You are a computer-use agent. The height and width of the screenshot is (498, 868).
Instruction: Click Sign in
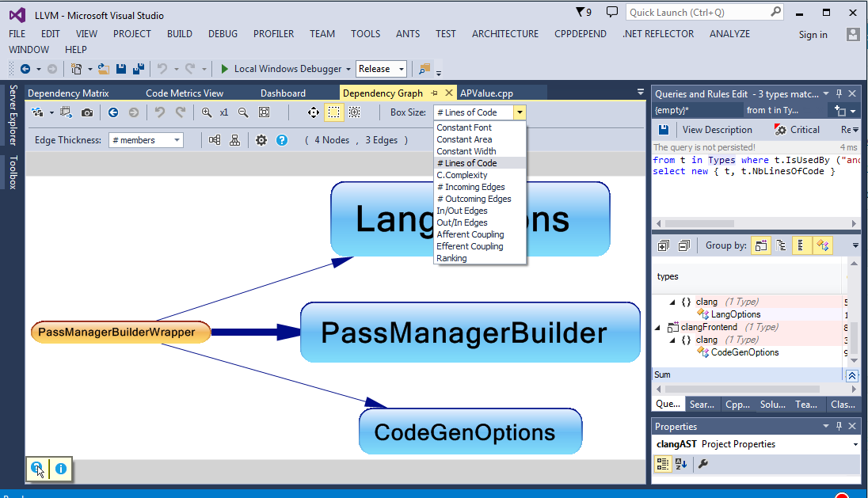click(813, 34)
